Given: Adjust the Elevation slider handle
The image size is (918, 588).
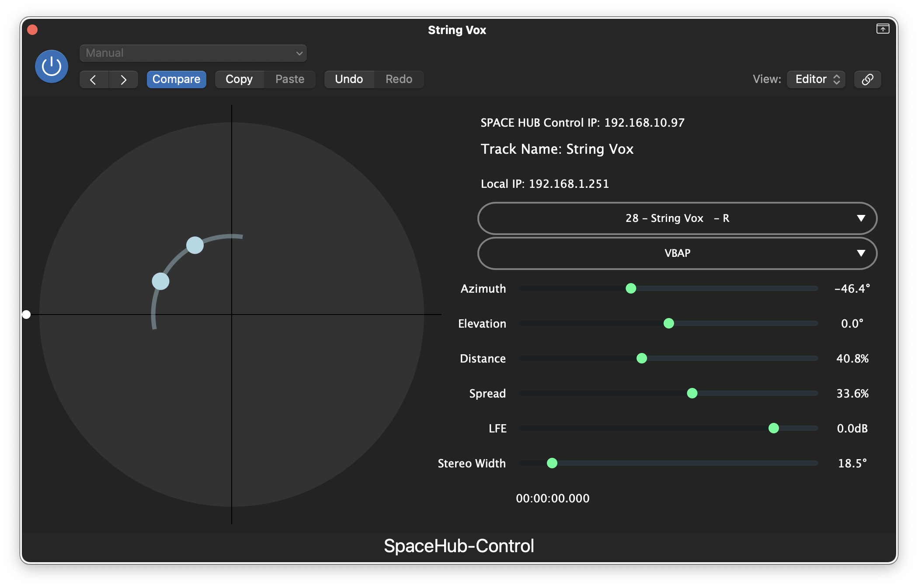Looking at the screenshot, I should (669, 323).
